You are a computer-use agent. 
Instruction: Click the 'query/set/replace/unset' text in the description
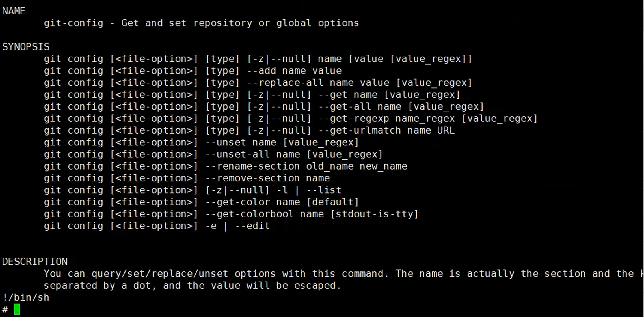click(160, 274)
